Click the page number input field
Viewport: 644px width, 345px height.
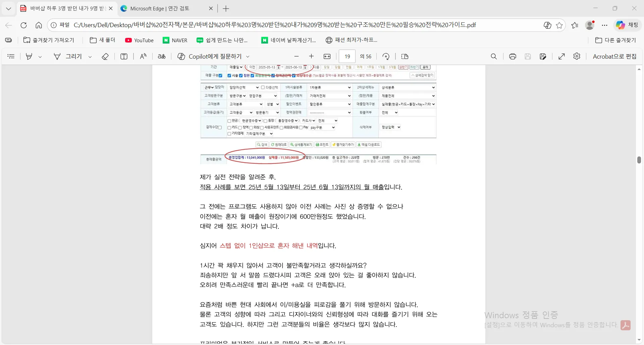pyautogui.click(x=347, y=56)
